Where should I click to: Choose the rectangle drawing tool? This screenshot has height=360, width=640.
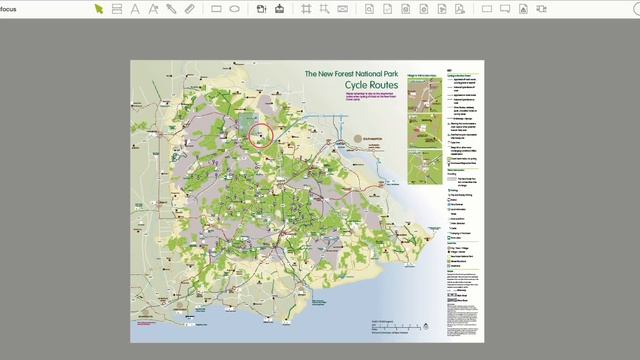(216, 9)
